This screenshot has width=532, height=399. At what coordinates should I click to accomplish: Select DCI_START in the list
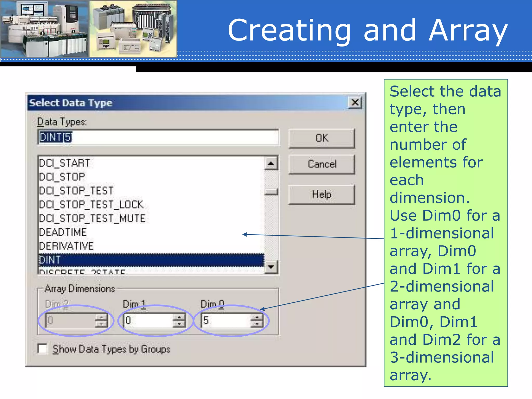click(x=151, y=163)
